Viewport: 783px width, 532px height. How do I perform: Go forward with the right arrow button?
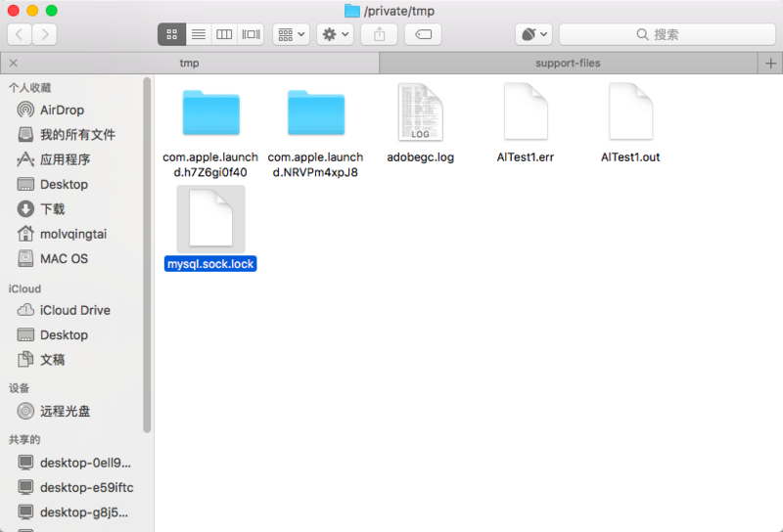44,34
